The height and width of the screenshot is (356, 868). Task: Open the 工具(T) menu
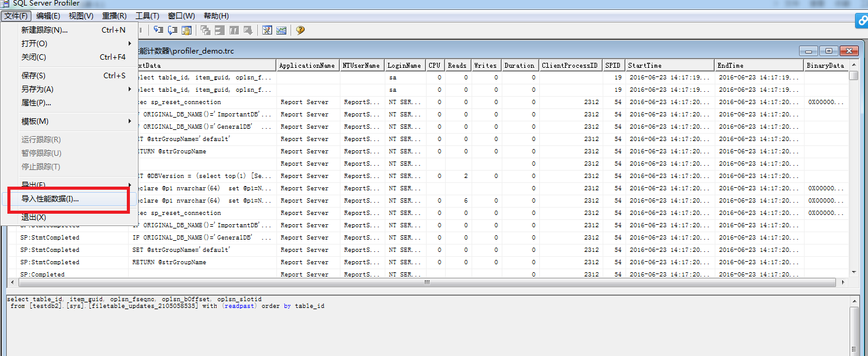point(147,16)
